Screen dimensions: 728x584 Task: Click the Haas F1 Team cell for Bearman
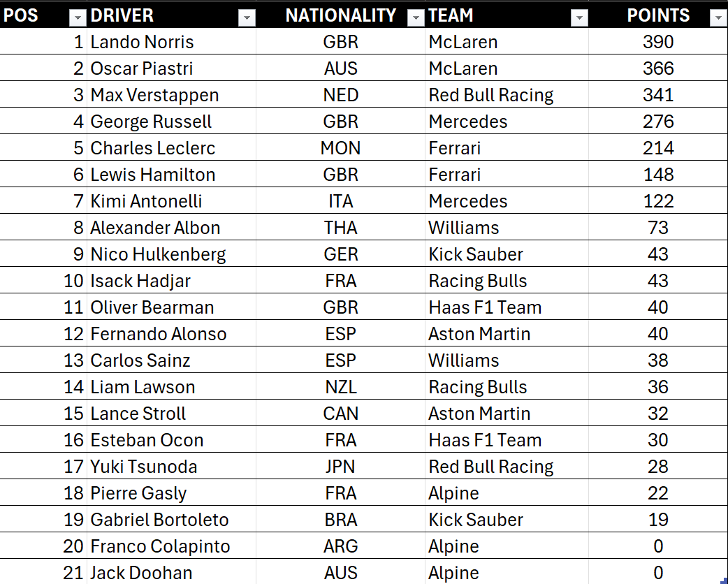pos(485,307)
